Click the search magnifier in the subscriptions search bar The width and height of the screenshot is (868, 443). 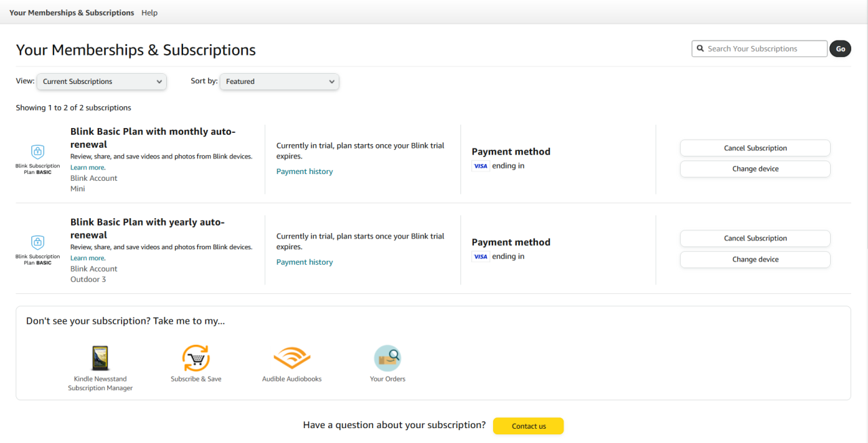tap(701, 48)
